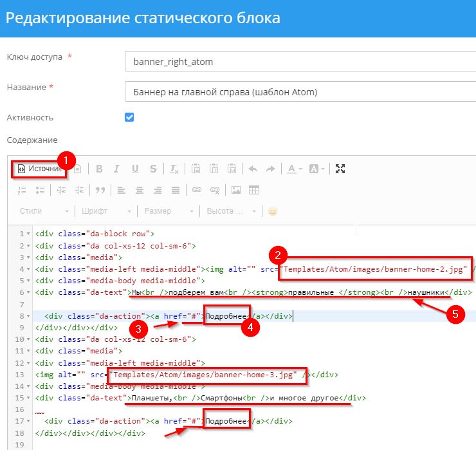This screenshot has width=476, height=450.
Task: Toggle bold formatting in editor toolbar
Action: click(99, 169)
